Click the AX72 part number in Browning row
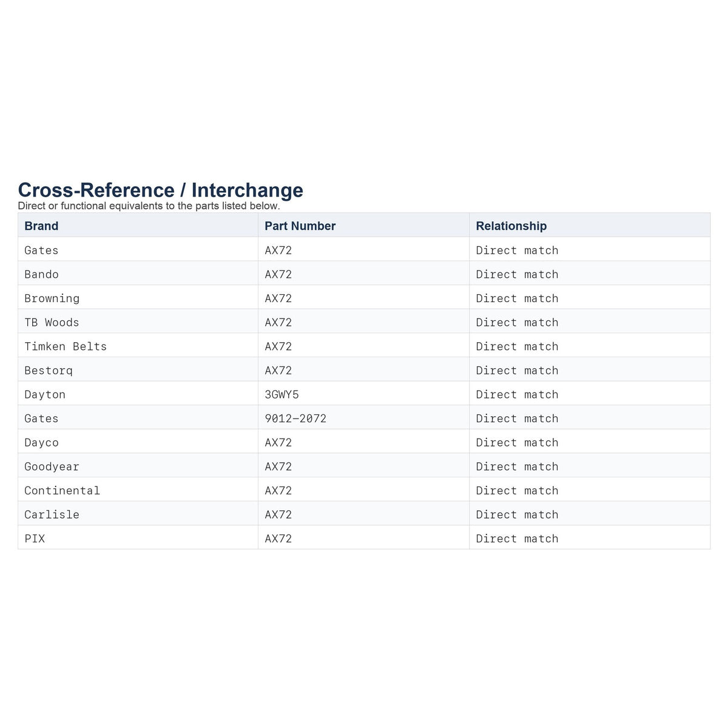 click(x=278, y=298)
